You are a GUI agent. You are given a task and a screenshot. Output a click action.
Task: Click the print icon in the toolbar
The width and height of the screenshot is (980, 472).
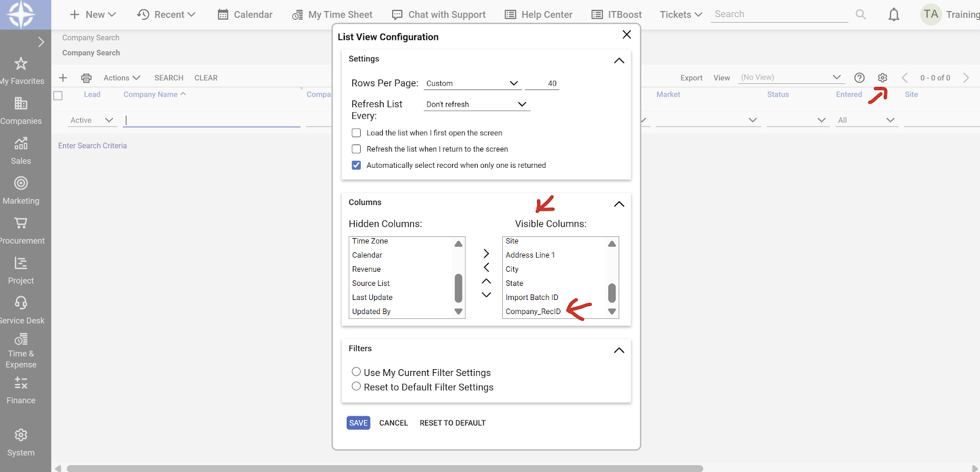[x=86, y=78]
